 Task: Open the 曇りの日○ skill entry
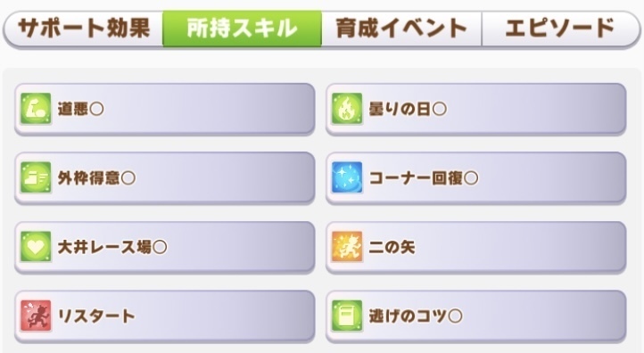point(476,109)
